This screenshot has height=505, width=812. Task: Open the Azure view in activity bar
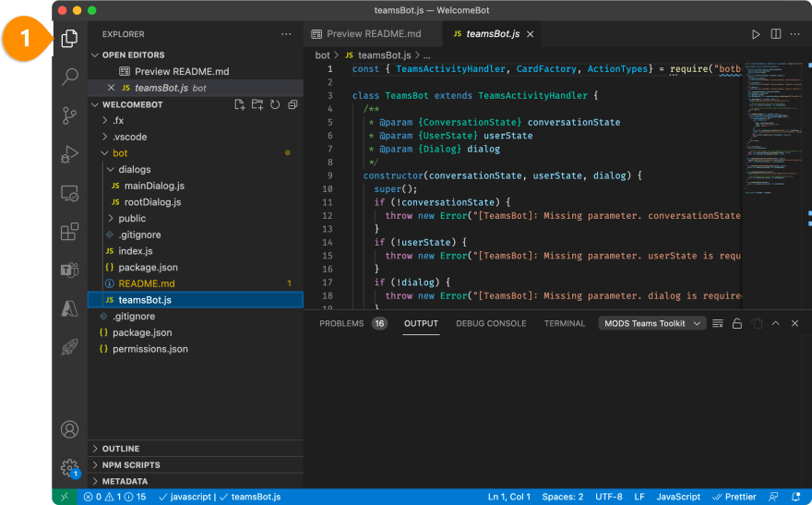[69, 308]
